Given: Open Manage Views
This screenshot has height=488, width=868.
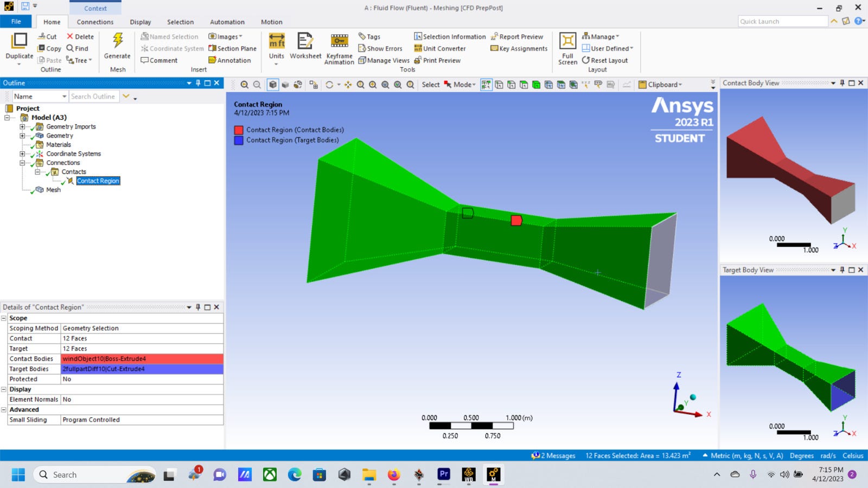Looking at the screenshot, I should [384, 60].
